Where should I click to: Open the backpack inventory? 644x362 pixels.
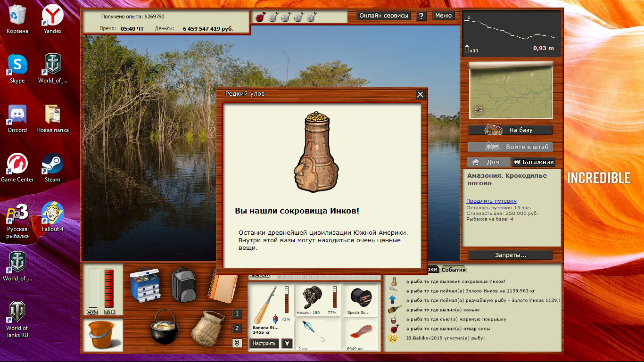[184, 285]
